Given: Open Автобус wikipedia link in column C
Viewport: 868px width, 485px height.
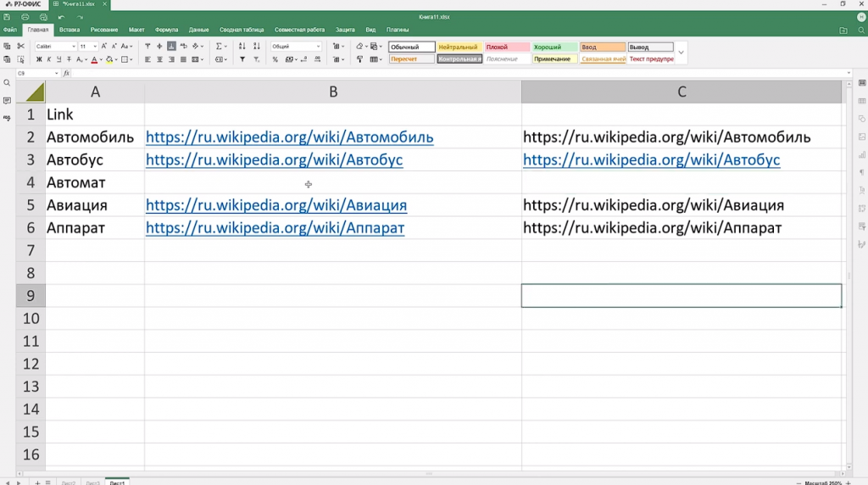Looking at the screenshot, I should click(x=651, y=160).
